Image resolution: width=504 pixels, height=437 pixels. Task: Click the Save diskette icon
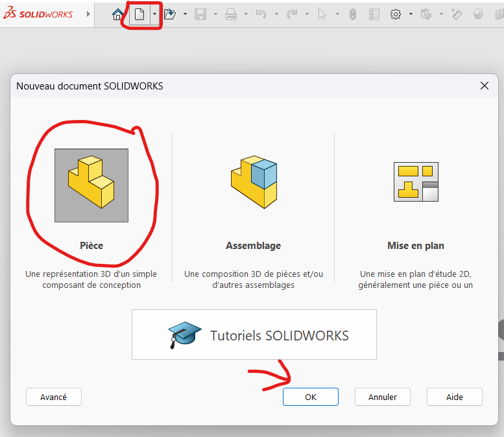tap(200, 14)
